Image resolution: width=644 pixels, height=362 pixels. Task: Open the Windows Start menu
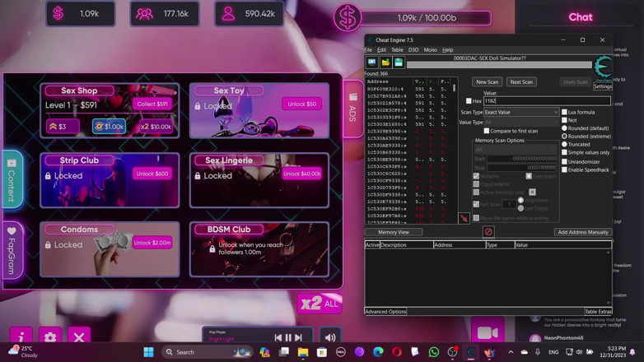[x=149, y=352]
